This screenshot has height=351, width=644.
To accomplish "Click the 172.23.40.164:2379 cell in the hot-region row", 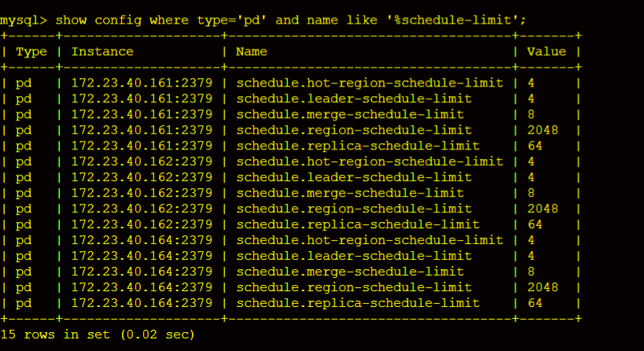I will pyautogui.click(x=142, y=240).
